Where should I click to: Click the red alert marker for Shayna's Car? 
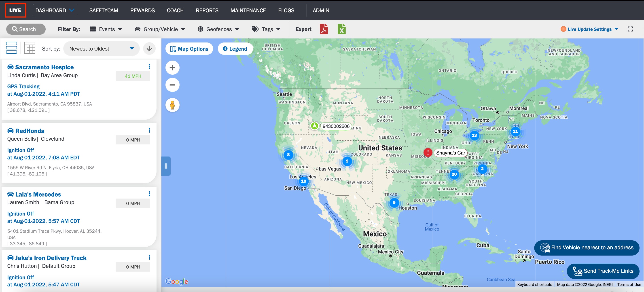pyautogui.click(x=428, y=152)
